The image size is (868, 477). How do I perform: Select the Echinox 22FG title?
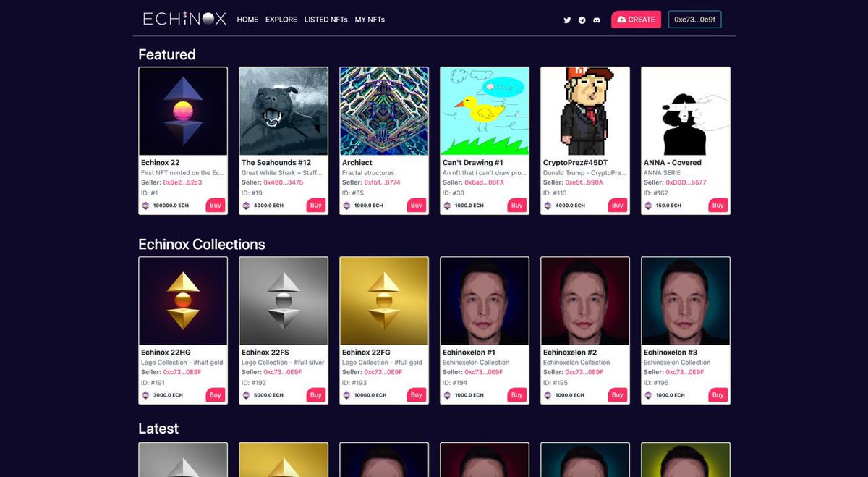click(367, 353)
